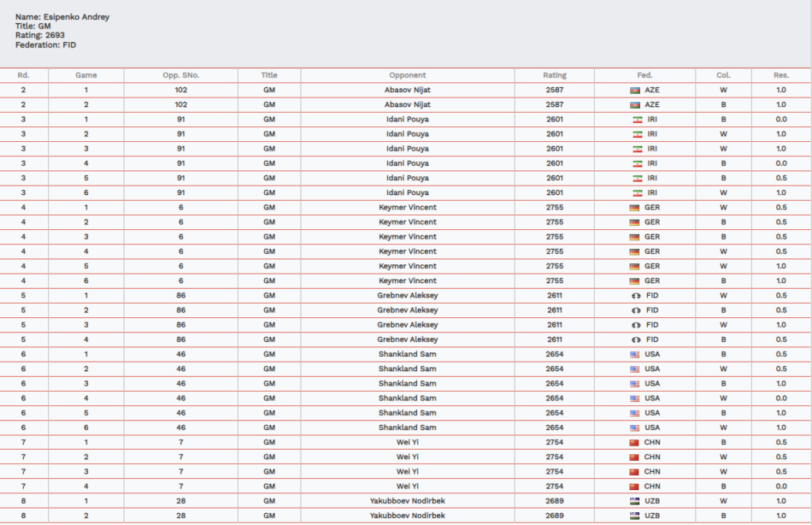Click the Iran flag in round 3 game 1
Viewport: 812px width, 525px height.
(x=637, y=119)
